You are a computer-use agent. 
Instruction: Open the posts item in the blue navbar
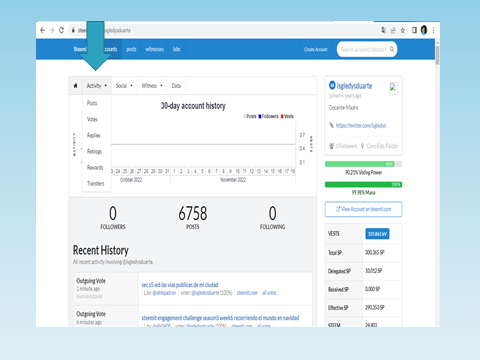tap(131, 49)
